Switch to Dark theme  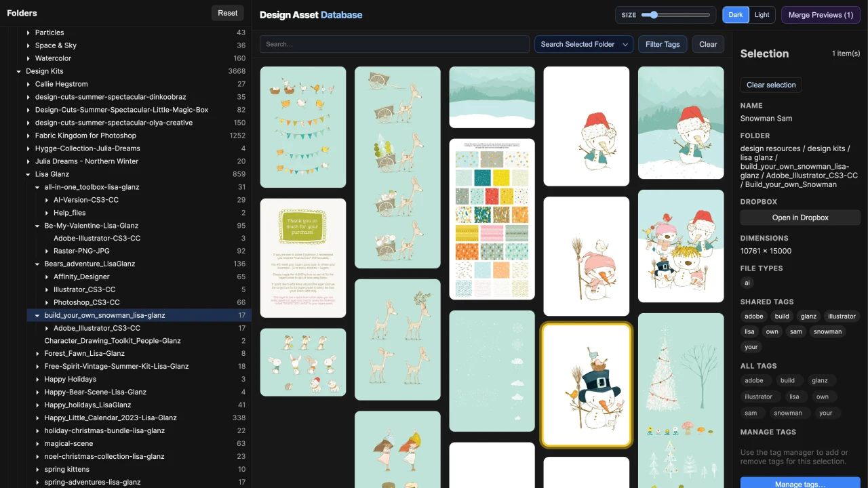click(x=736, y=15)
